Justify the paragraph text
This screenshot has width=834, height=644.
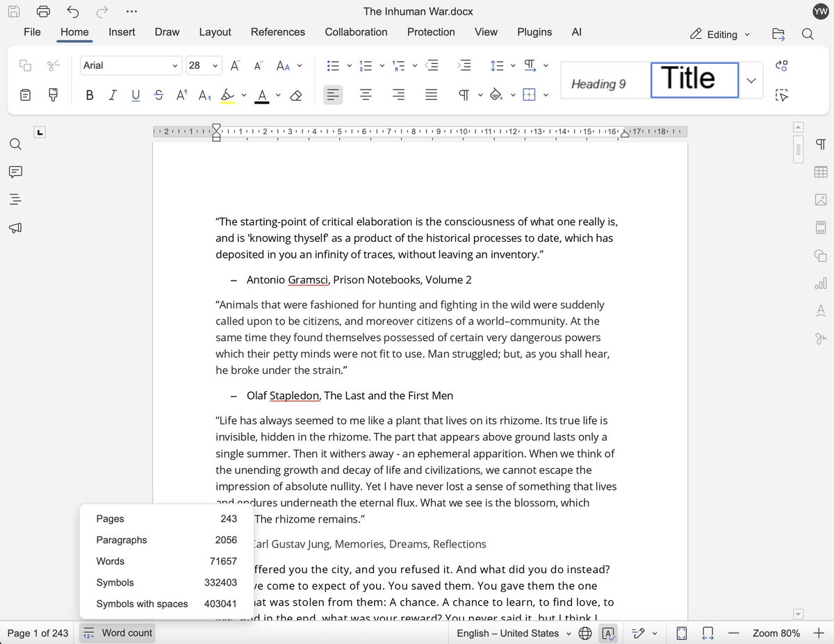tap(431, 95)
